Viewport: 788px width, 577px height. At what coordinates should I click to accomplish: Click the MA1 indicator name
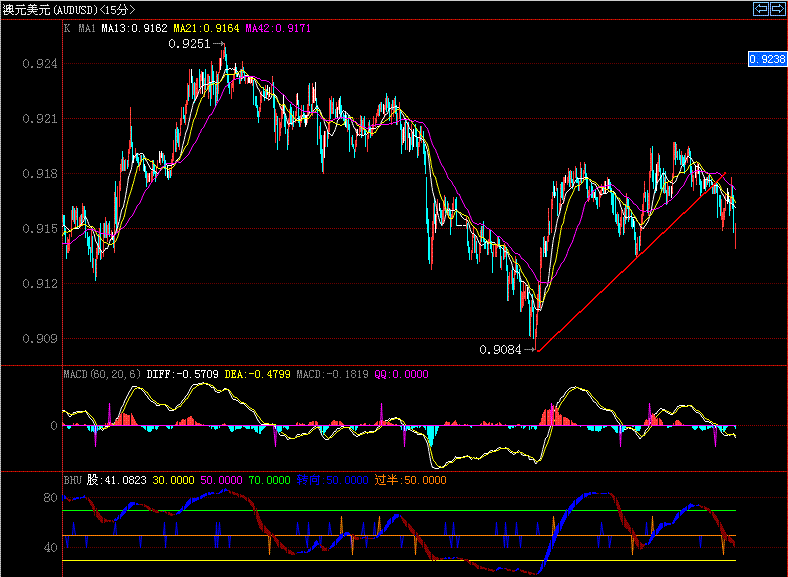pyautogui.click(x=87, y=29)
